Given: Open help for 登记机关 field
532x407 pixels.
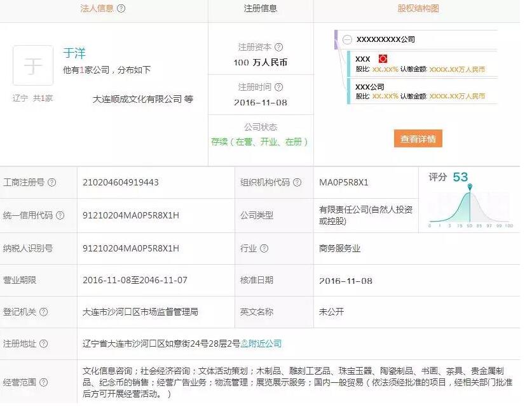Looking at the screenshot, I should point(43,312).
